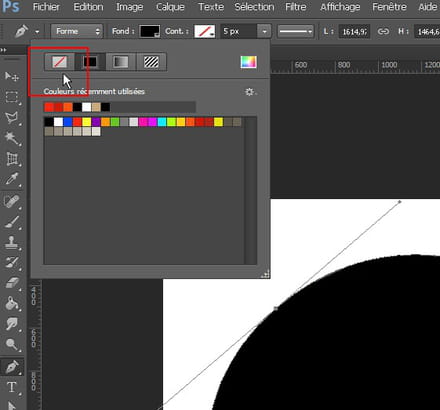Select the Pen tool in toolbox
This screenshot has width=440, height=410.
[12, 367]
